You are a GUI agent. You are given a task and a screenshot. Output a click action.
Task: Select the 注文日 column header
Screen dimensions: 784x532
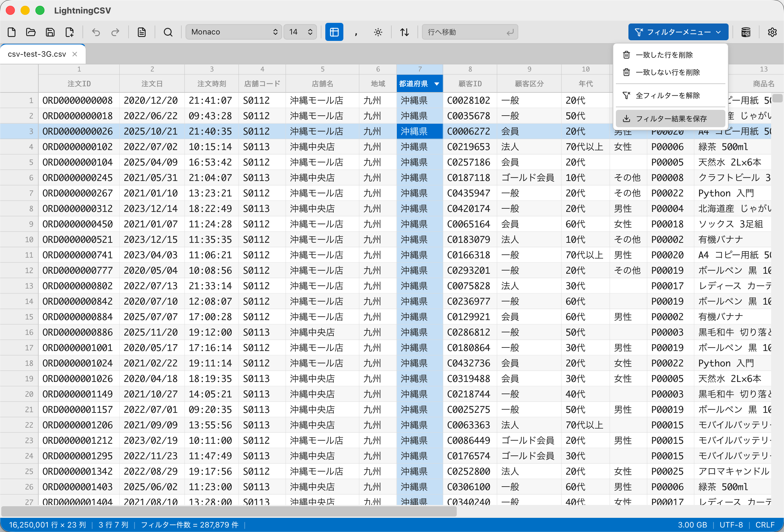pos(152,84)
